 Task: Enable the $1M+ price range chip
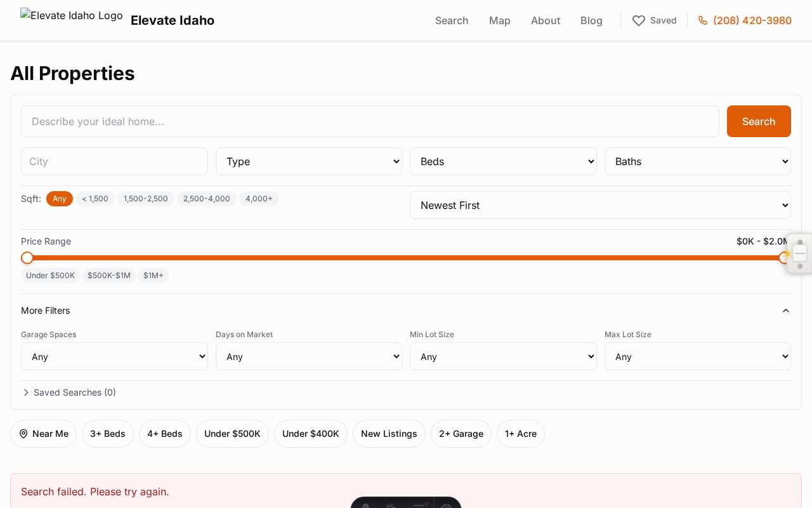[x=153, y=276]
